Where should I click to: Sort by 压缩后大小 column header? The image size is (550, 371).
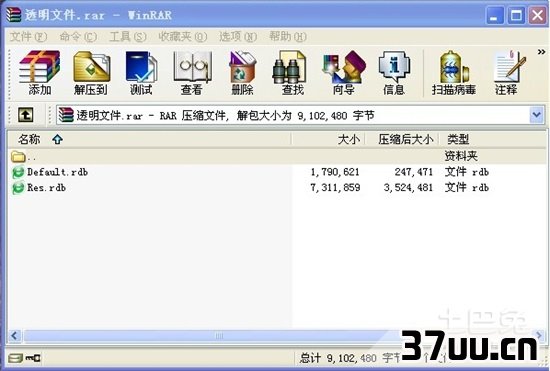[402, 139]
